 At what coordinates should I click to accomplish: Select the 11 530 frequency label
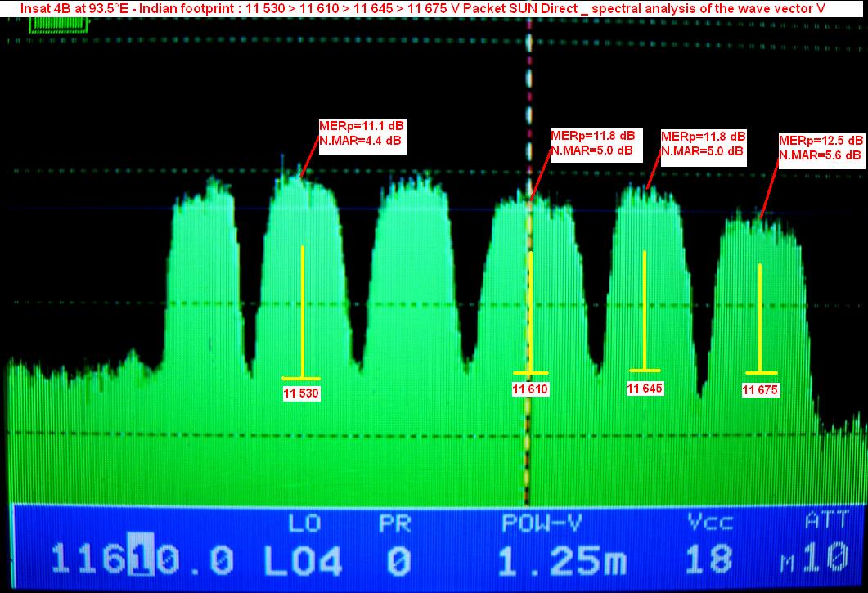pos(301,393)
